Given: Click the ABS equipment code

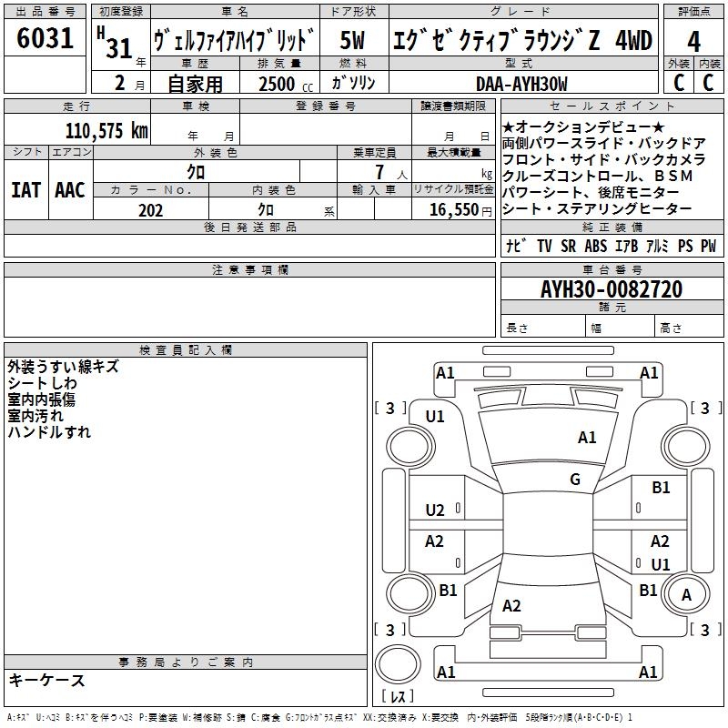Looking at the screenshot, I should pyautogui.click(x=596, y=246).
